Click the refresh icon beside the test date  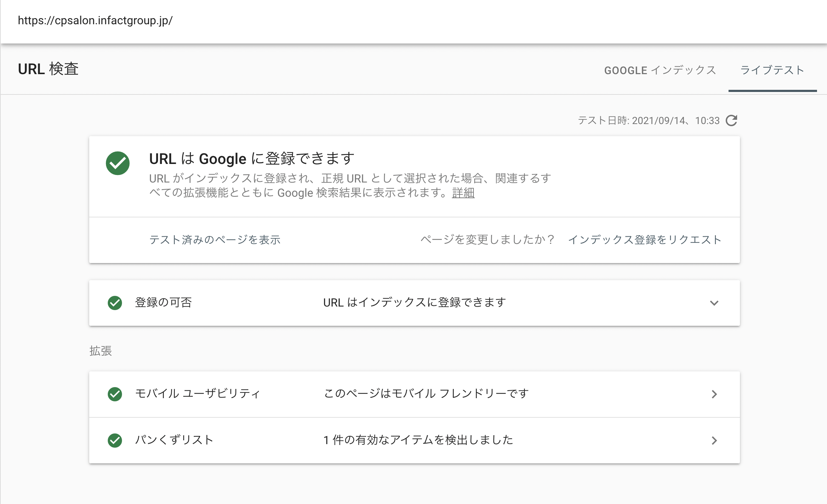pos(731,120)
